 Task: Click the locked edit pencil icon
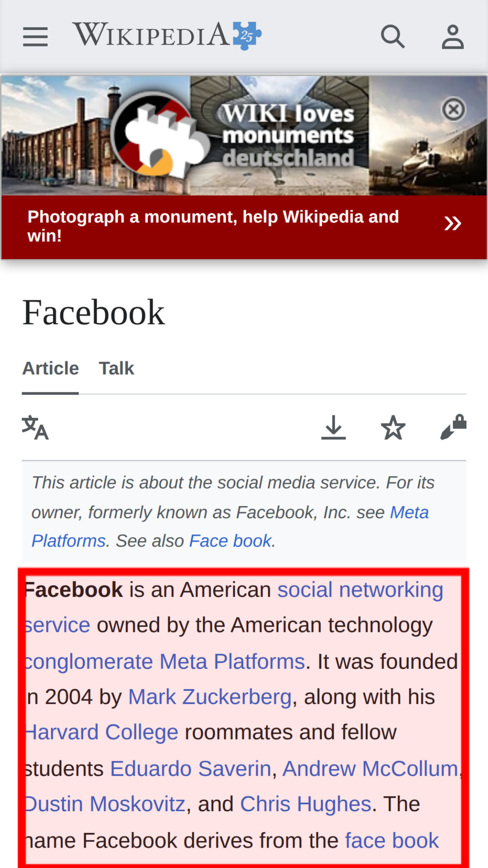click(453, 427)
